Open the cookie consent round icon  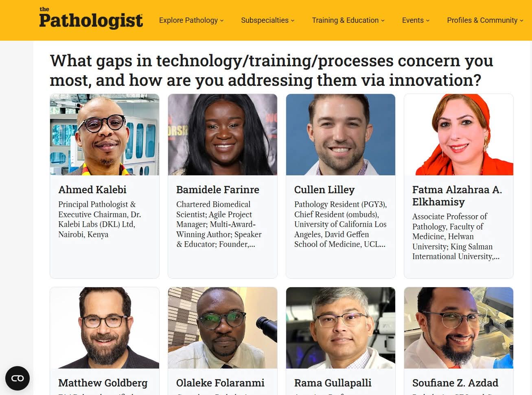pyautogui.click(x=18, y=378)
